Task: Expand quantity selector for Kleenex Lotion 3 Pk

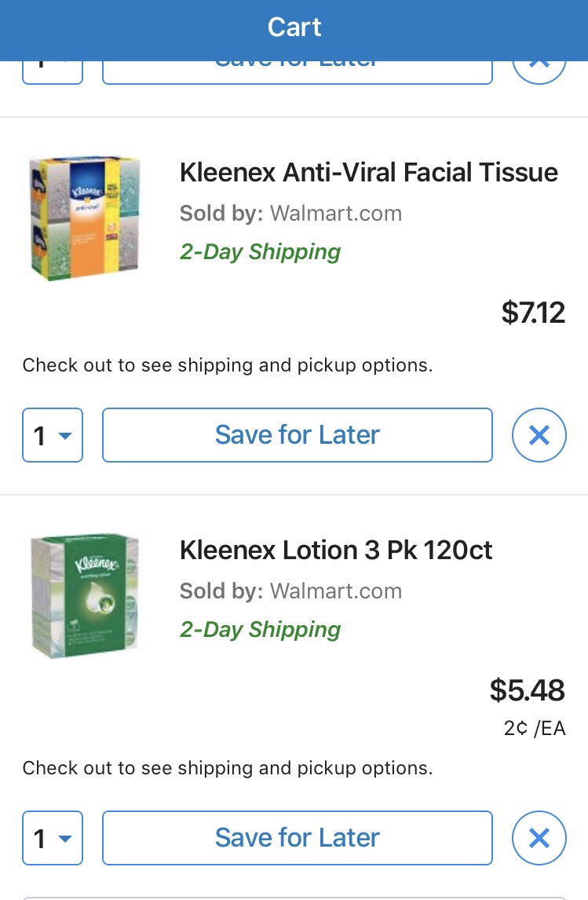Action: 53,838
